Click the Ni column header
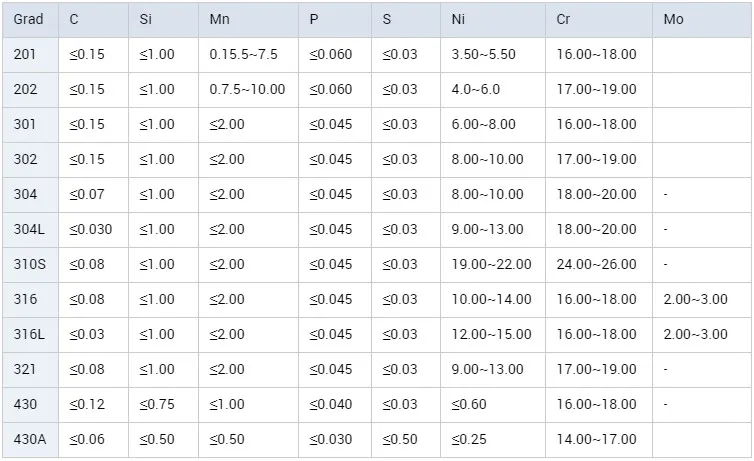The height and width of the screenshot is (461, 754). coord(459,20)
